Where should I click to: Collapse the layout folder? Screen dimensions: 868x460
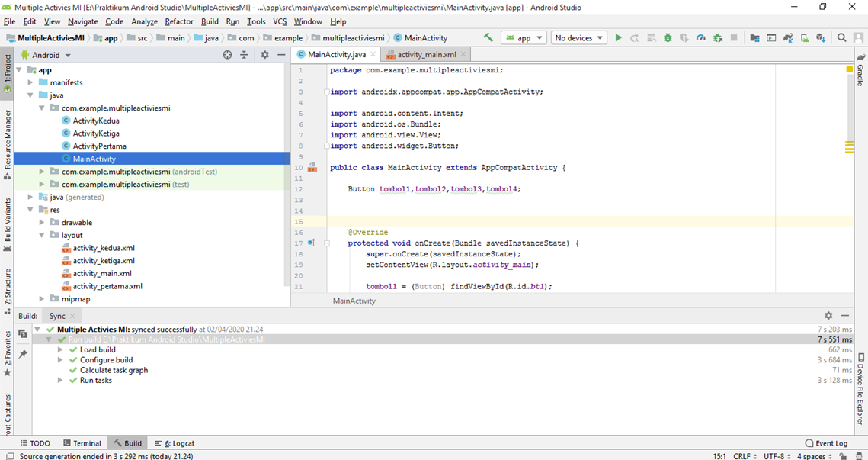tap(42, 235)
